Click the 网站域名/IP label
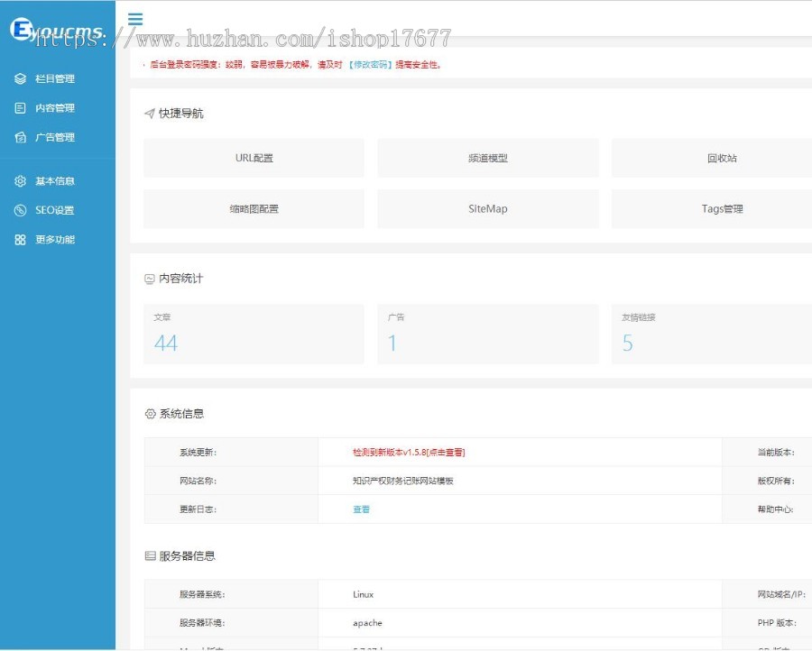 (x=781, y=594)
